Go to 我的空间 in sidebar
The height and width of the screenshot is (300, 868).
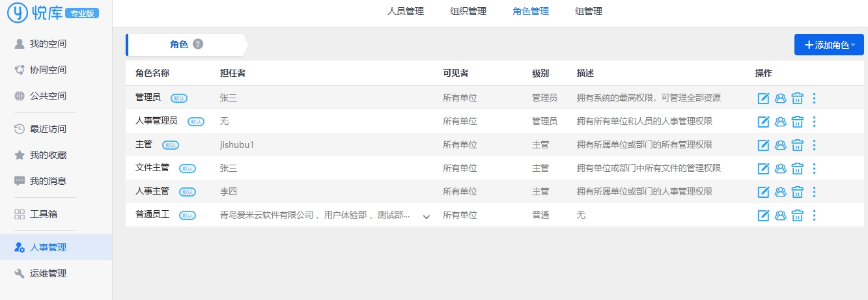(48, 44)
